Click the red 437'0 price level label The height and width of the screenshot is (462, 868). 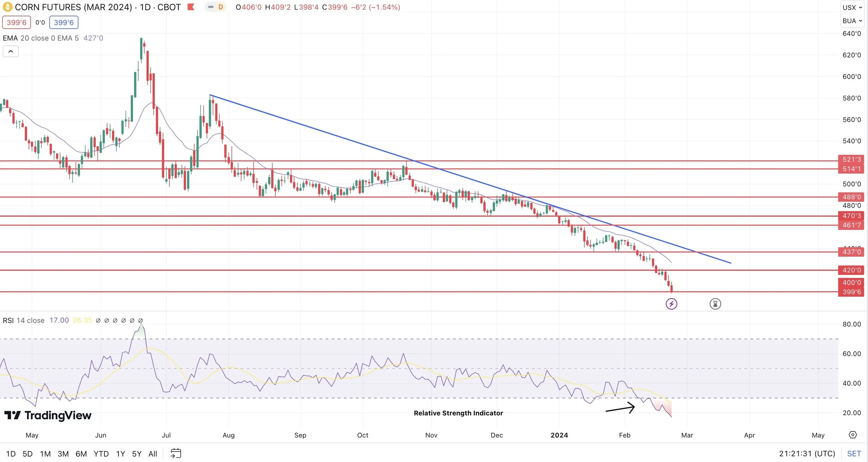tap(851, 252)
